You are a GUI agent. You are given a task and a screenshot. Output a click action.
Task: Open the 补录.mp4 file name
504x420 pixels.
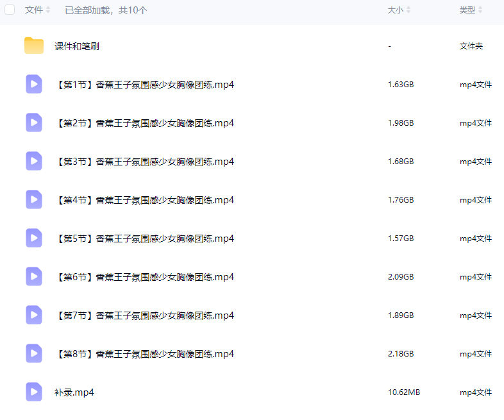click(74, 392)
